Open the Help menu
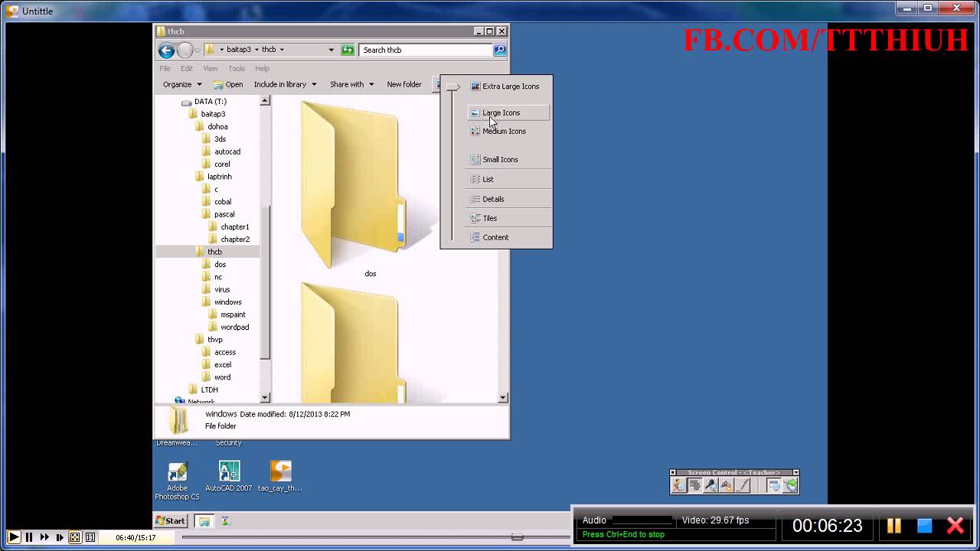This screenshot has height=551, width=980. pyautogui.click(x=262, y=68)
